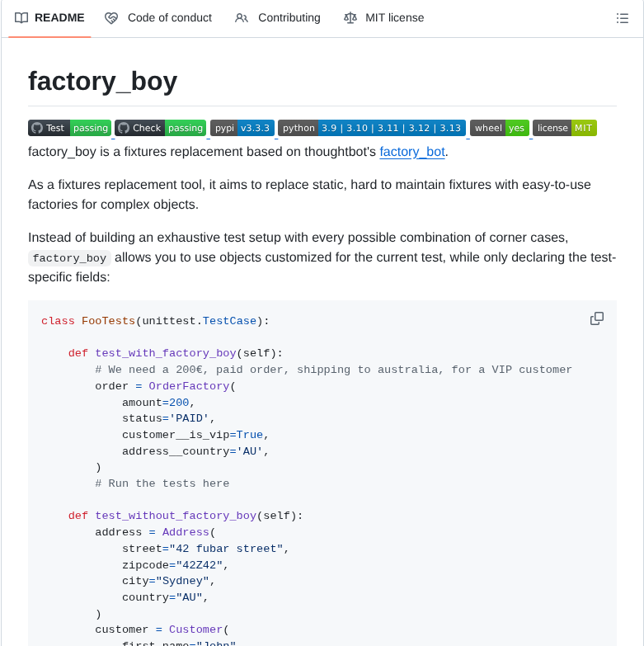Screen dimensions: 644x646
Task: Open the README tab
Action: pyautogui.click(x=49, y=18)
